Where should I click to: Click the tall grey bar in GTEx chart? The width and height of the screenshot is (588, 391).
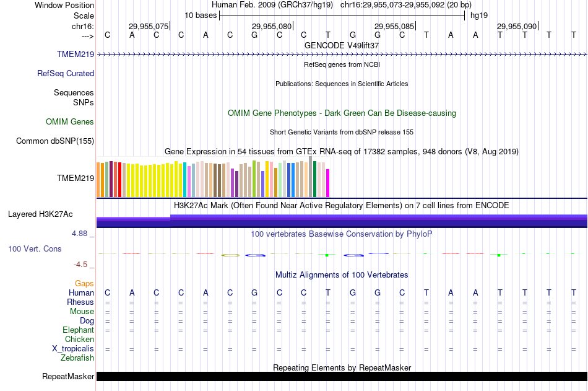coord(311,177)
